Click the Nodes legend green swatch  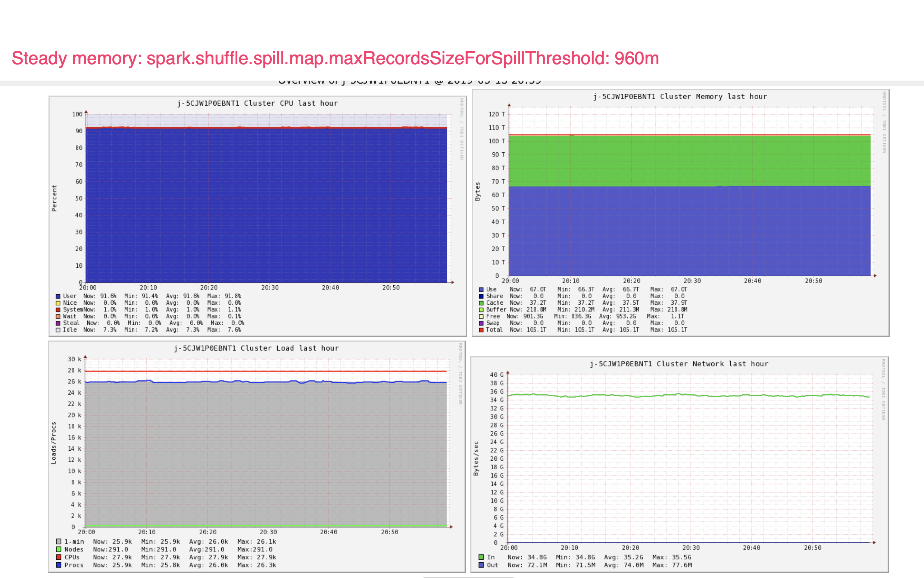tap(59, 549)
